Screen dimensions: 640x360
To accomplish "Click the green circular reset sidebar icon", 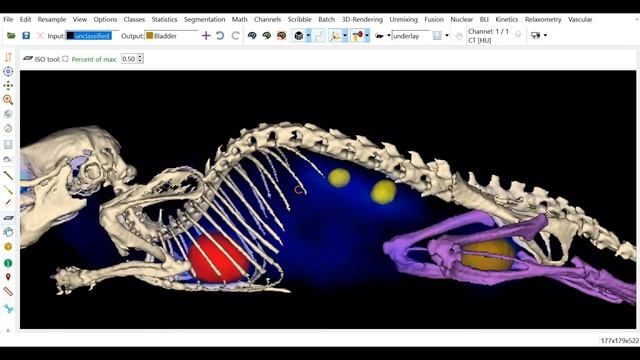I will click(x=8, y=129).
